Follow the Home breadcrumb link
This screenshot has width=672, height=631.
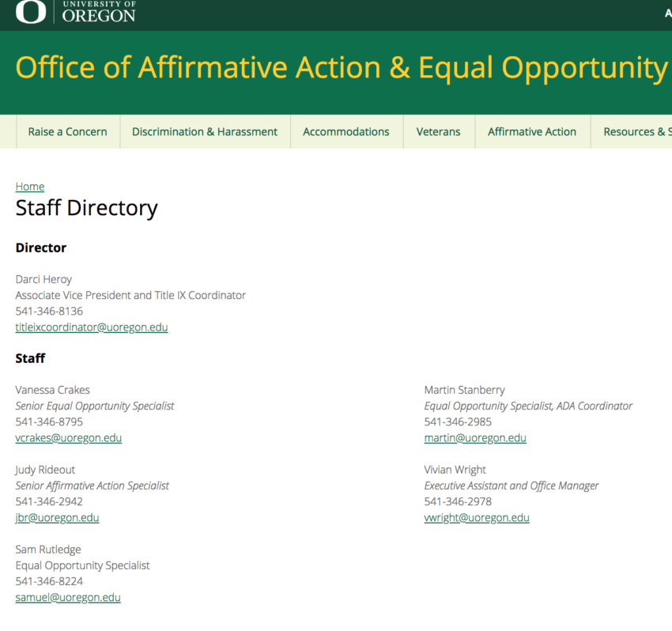pos(30,187)
